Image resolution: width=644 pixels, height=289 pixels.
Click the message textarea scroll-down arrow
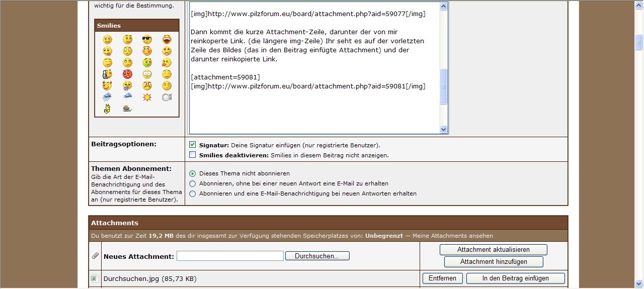pyautogui.click(x=443, y=129)
